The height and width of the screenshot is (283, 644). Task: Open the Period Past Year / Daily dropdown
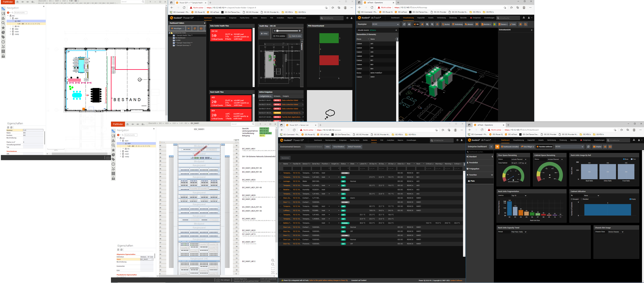tap(519, 232)
